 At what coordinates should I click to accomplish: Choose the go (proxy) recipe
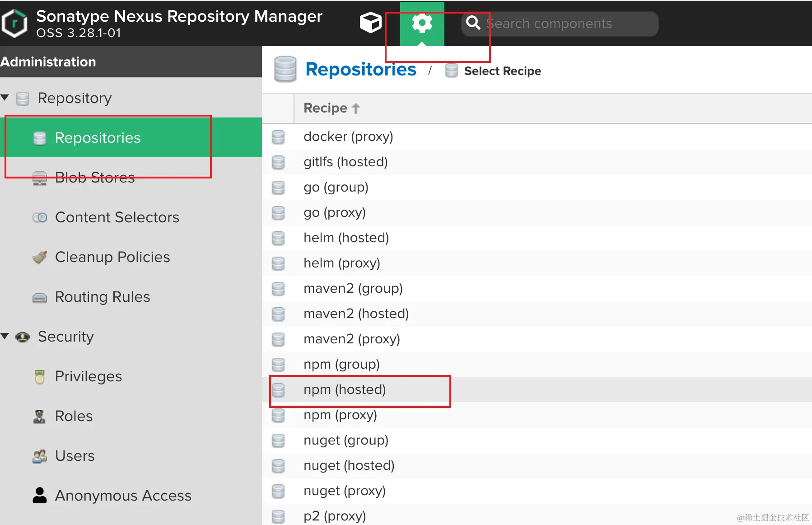[537, 212]
